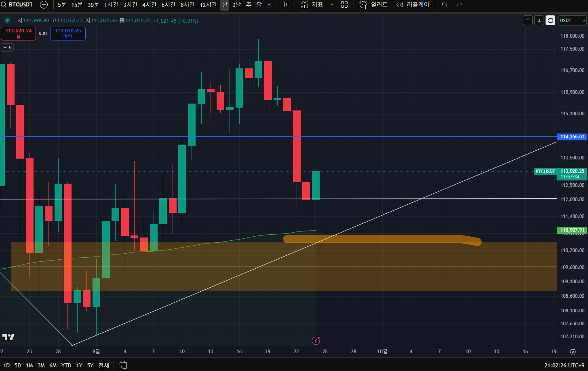Show the full range with 전체
Image resolution: width=588 pixels, height=371 pixels.
pyautogui.click(x=104, y=365)
